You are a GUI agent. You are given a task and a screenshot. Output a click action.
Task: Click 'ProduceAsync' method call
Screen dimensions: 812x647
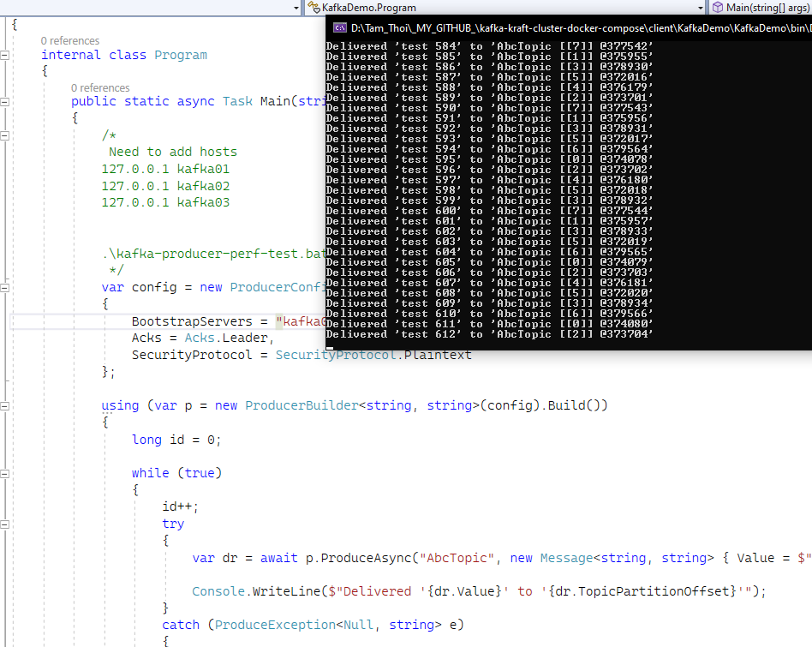(366, 558)
